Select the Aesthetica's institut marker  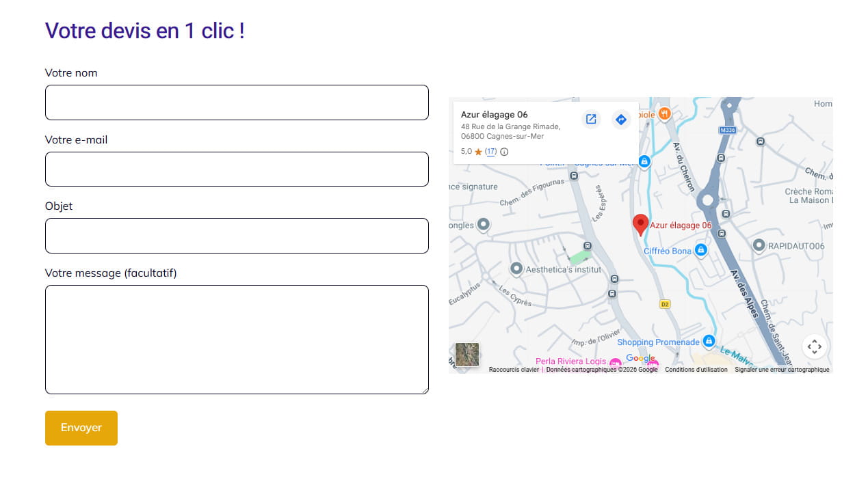point(516,269)
